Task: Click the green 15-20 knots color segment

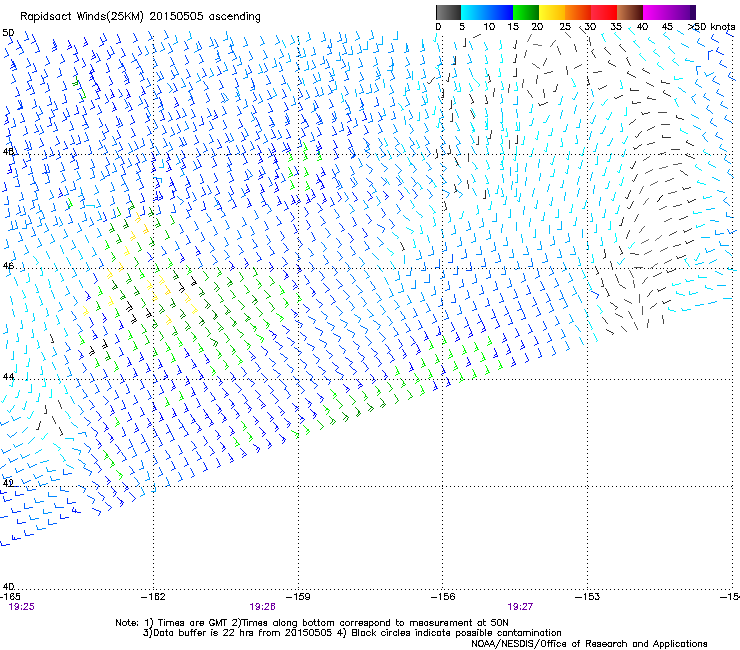Action: pyautogui.click(x=526, y=12)
